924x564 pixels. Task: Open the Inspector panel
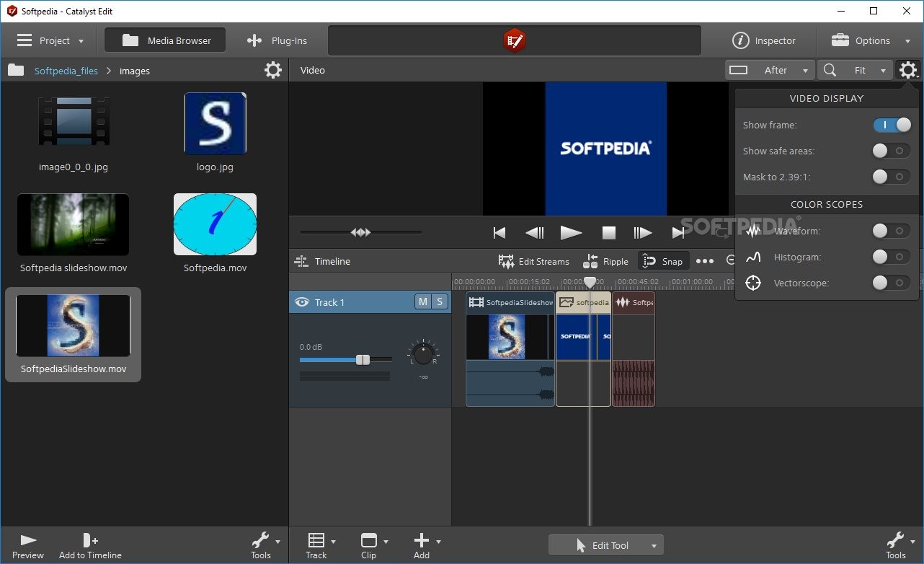[x=764, y=40]
